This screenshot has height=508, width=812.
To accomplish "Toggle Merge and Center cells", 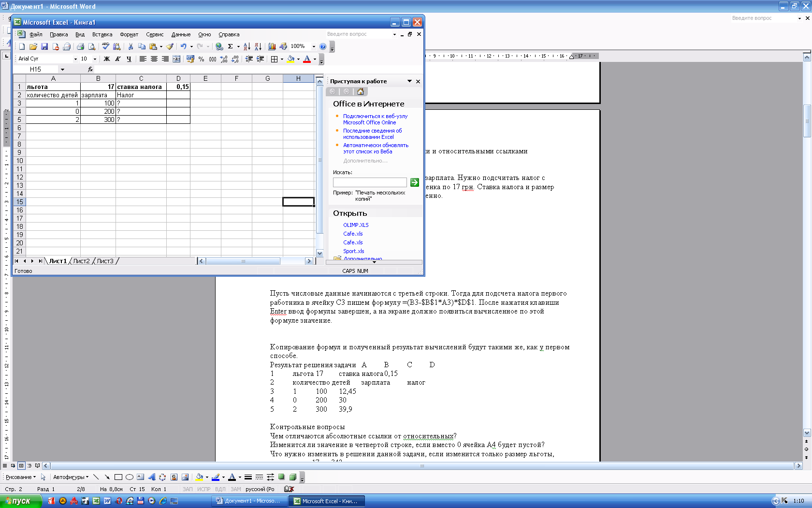I will pyautogui.click(x=176, y=59).
